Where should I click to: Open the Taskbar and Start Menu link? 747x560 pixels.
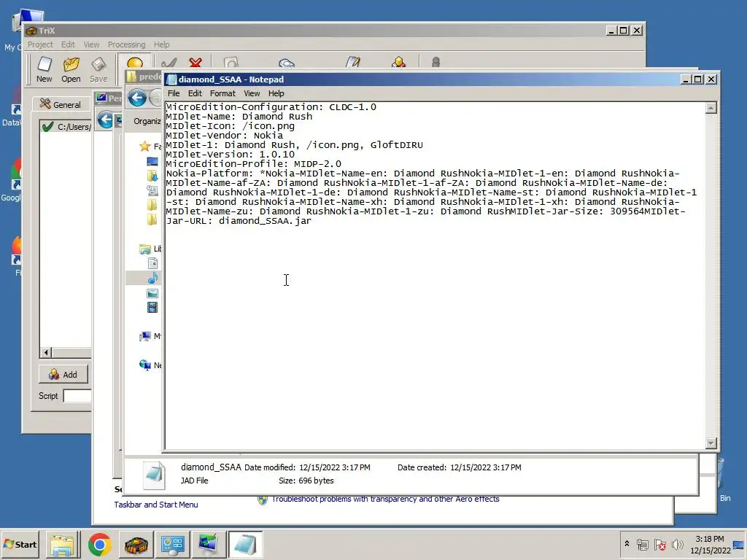(156, 505)
